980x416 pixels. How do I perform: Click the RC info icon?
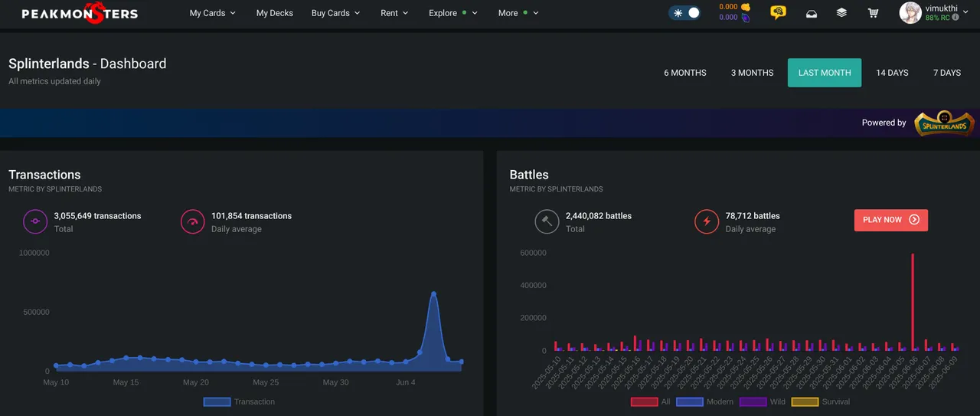[x=955, y=18]
